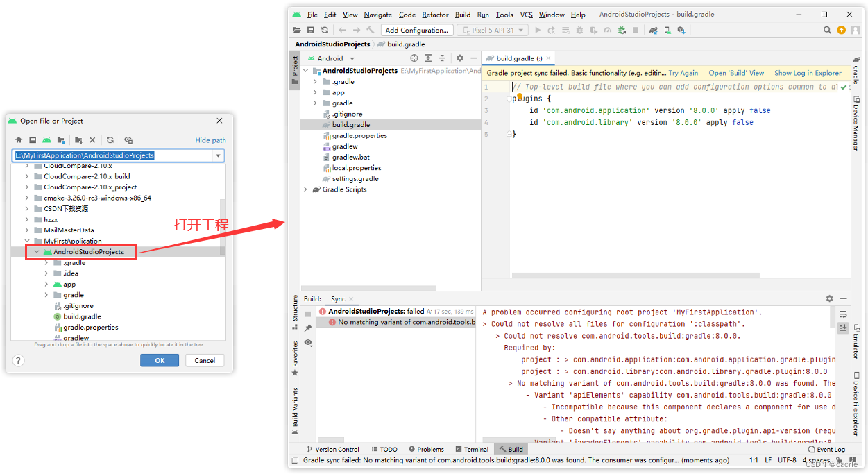The image size is (868, 474).
Task: Click Refresh icon in Open File dialog
Action: [110, 139]
